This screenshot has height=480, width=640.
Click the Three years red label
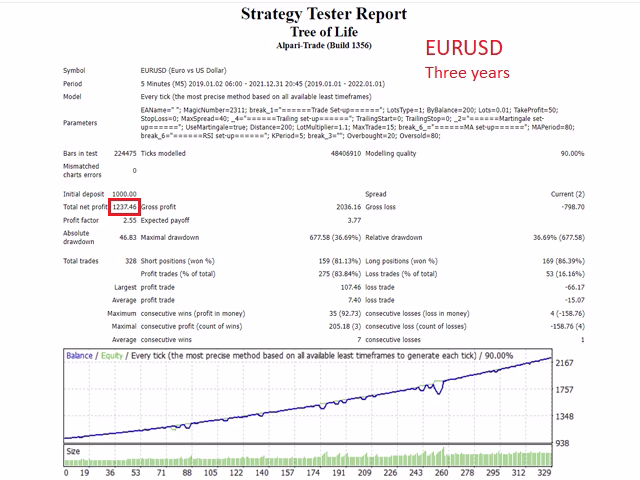467,73
